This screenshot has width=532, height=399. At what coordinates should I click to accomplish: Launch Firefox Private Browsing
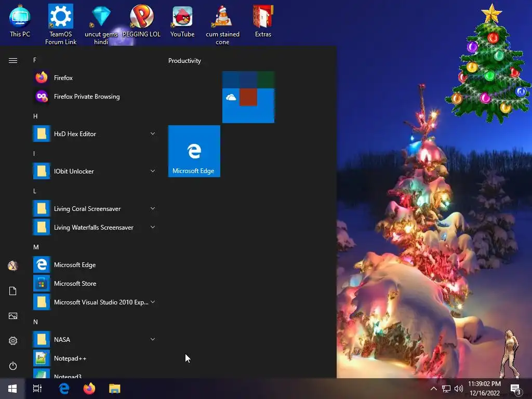(x=95, y=96)
